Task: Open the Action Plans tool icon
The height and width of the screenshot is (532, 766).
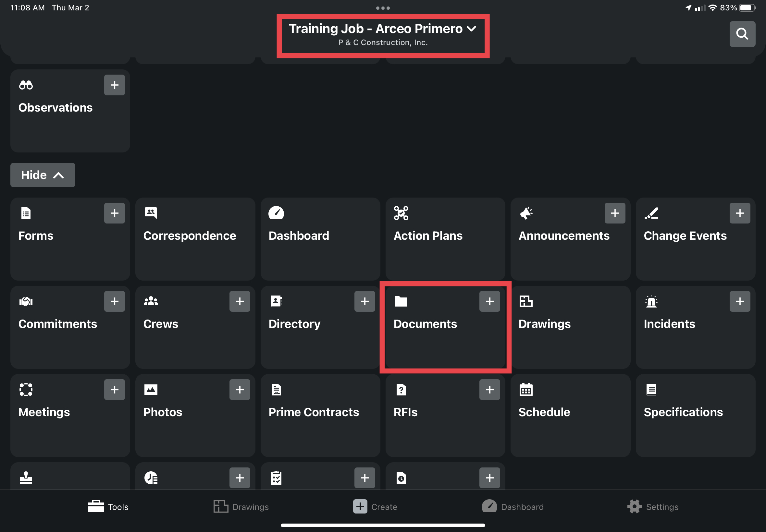Action: click(x=401, y=213)
